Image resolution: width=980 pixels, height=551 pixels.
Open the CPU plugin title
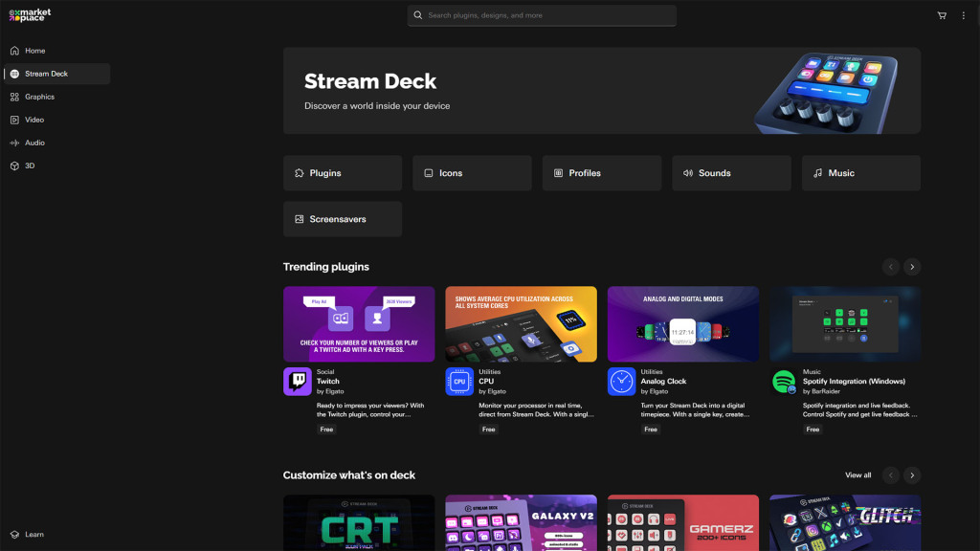pyautogui.click(x=486, y=381)
